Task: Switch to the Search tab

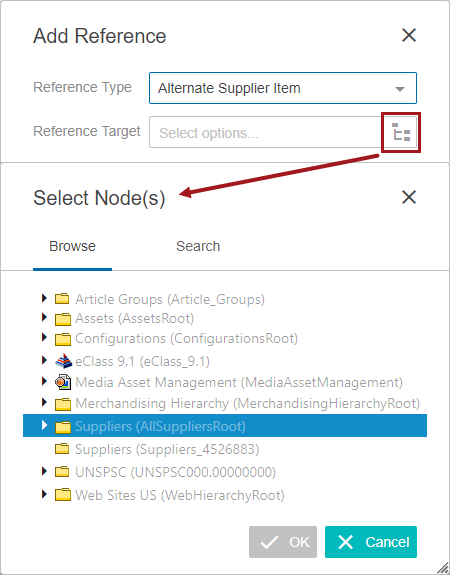Action: pos(198,246)
